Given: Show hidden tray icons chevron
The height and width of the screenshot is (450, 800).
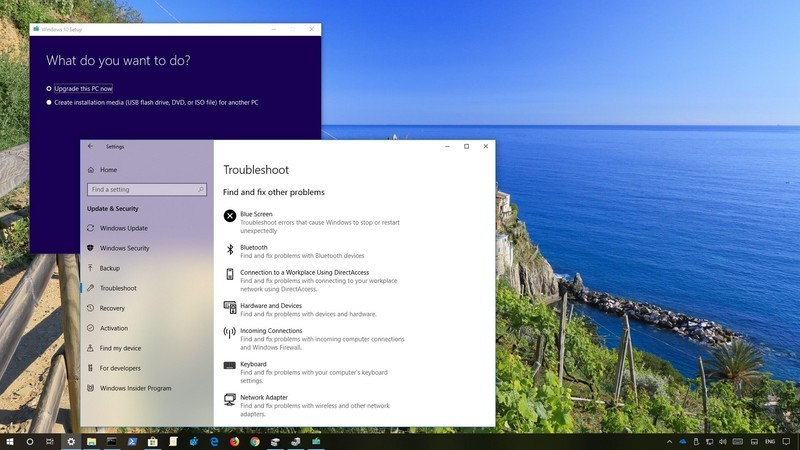Looking at the screenshot, I should (669, 442).
